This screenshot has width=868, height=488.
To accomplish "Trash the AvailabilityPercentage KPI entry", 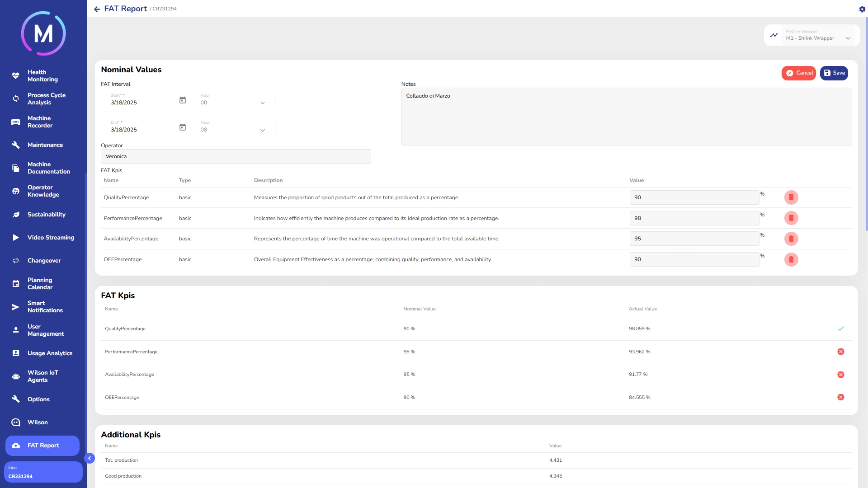I will tap(791, 239).
